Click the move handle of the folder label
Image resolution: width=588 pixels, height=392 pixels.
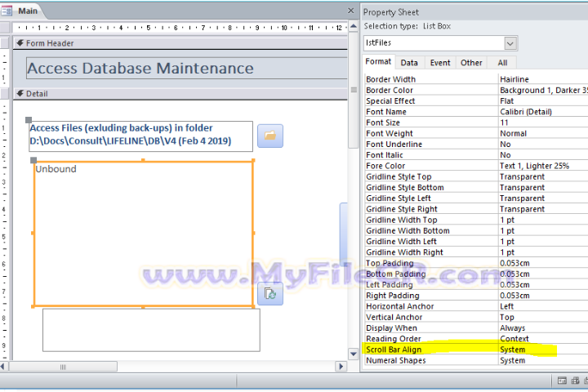point(29,120)
